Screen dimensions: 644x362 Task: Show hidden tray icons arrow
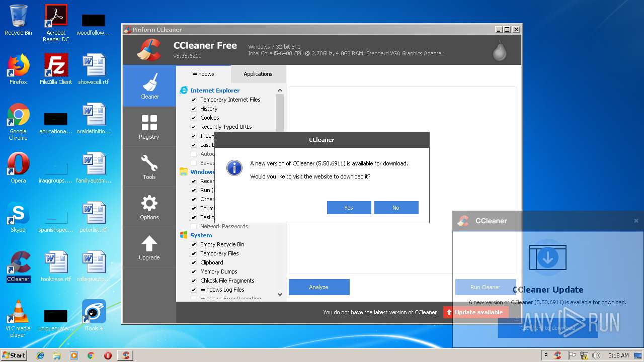(546, 355)
